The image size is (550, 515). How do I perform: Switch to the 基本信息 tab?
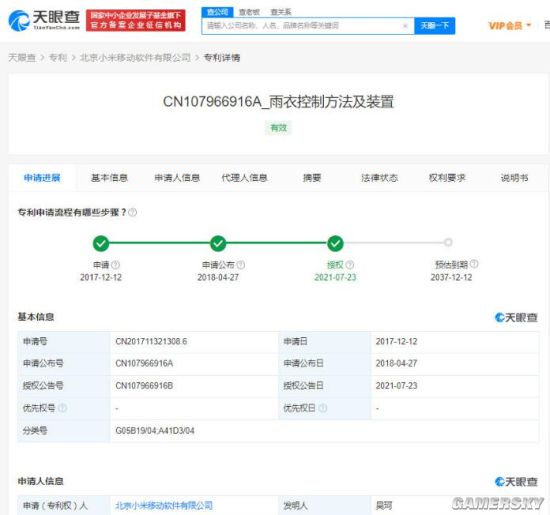click(109, 178)
